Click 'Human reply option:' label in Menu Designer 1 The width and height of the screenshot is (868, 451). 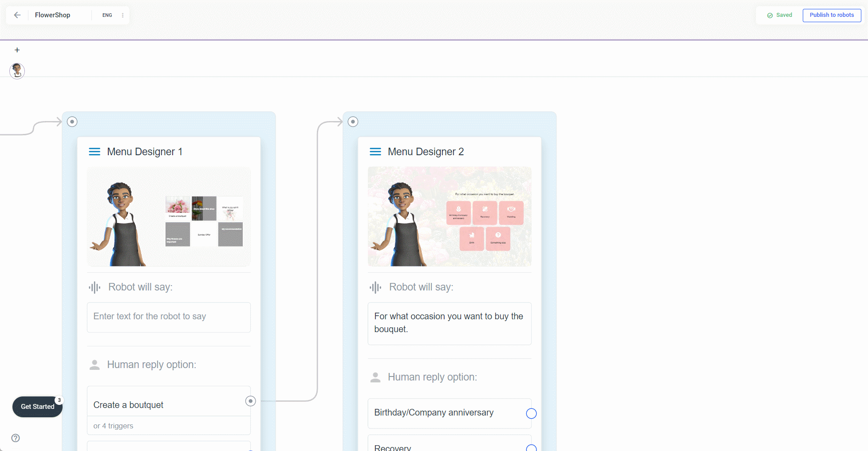152,365
